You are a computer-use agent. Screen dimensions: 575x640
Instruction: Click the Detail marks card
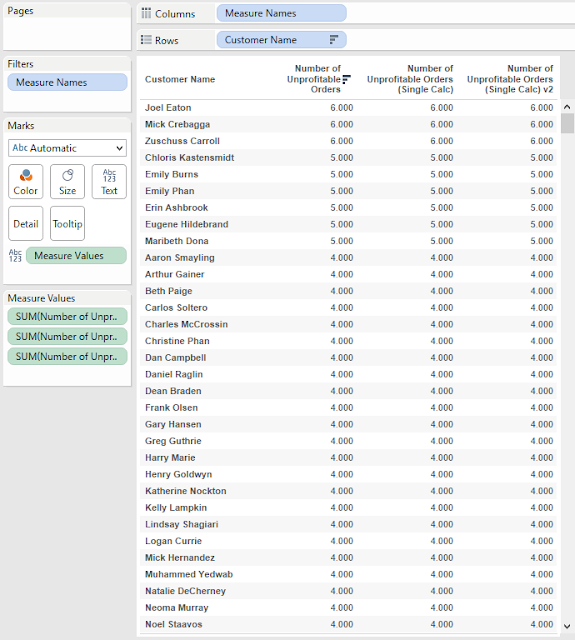25,223
